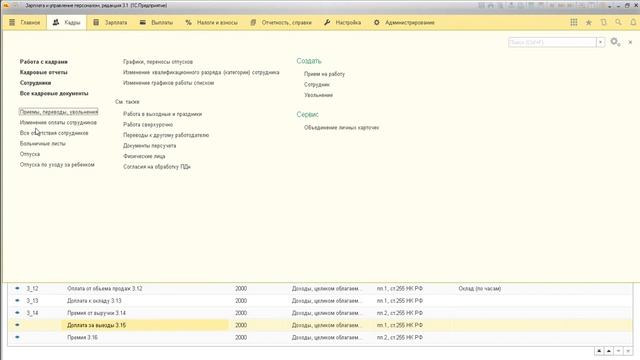Image resolution: width=640 pixels, height=360 pixels.
Task: Move down with single down arrow button
Action: coord(618,351)
